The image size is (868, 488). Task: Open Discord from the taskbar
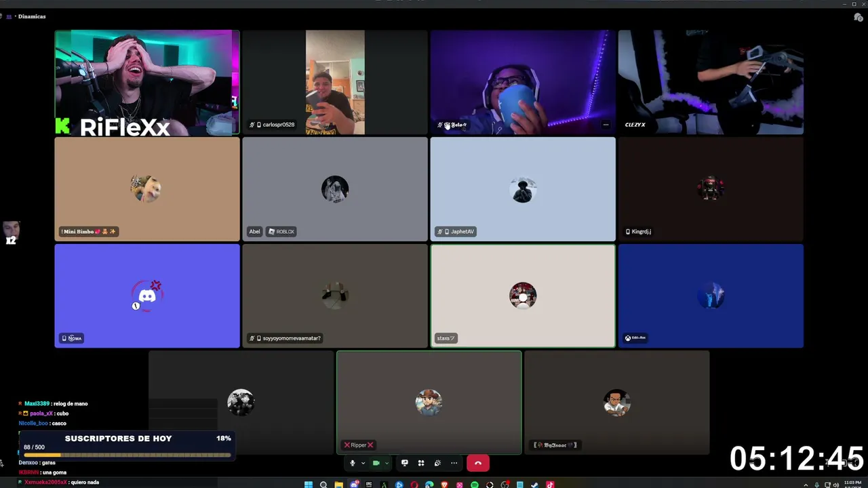click(354, 485)
